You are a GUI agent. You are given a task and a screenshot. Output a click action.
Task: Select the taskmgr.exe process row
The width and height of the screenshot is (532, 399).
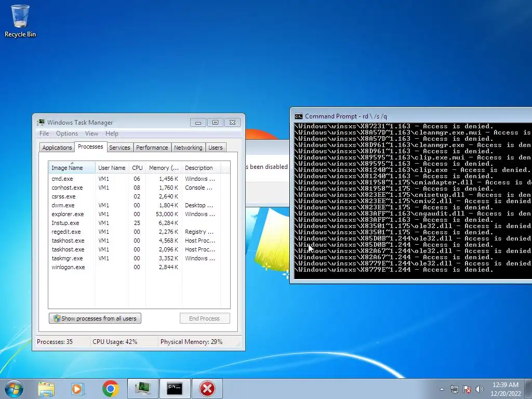point(139,258)
